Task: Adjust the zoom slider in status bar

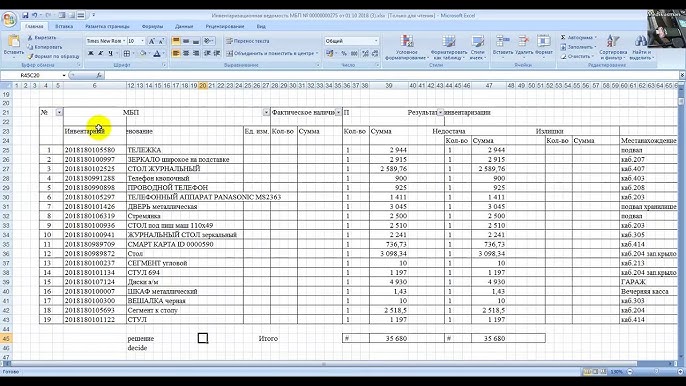Action: [655, 372]
